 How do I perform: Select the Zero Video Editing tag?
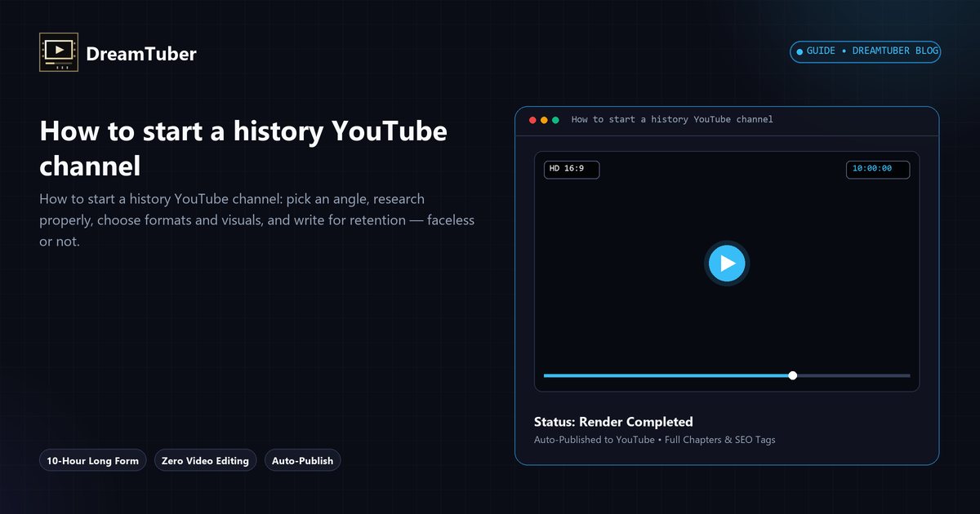click(x=205, y=461)
